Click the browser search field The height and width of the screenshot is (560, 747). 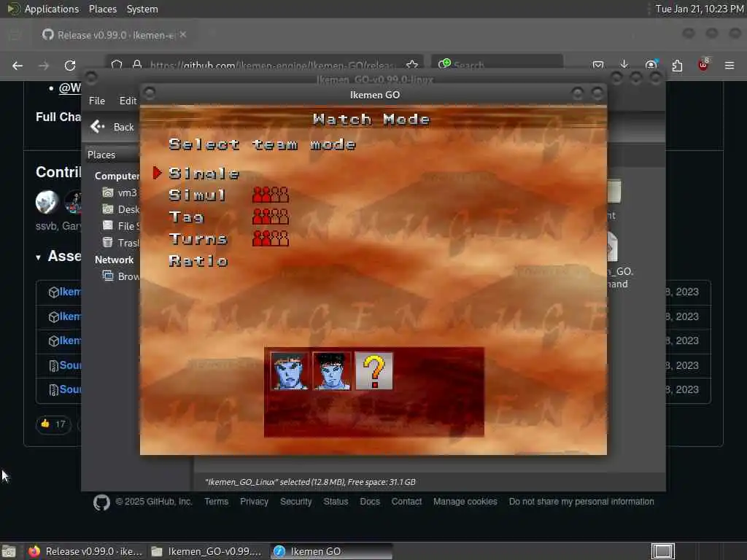click(x=498, y=64)
